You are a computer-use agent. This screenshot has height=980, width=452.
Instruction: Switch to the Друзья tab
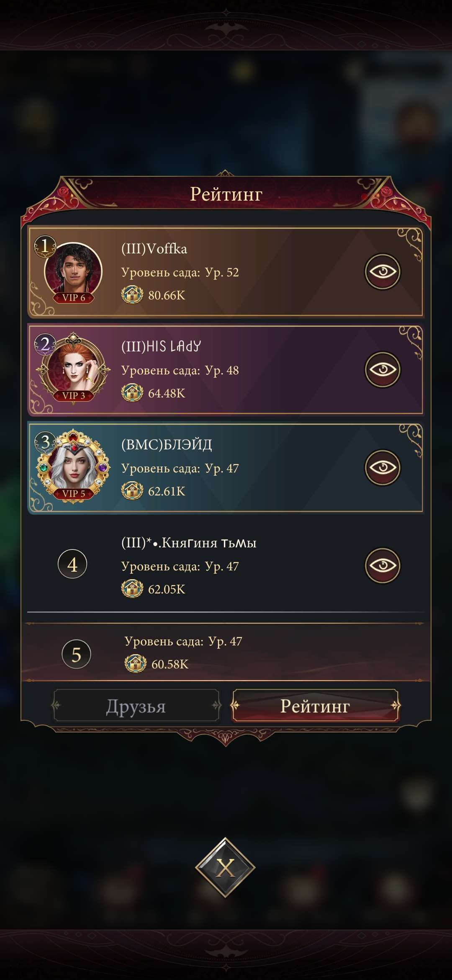click(136, 706)
